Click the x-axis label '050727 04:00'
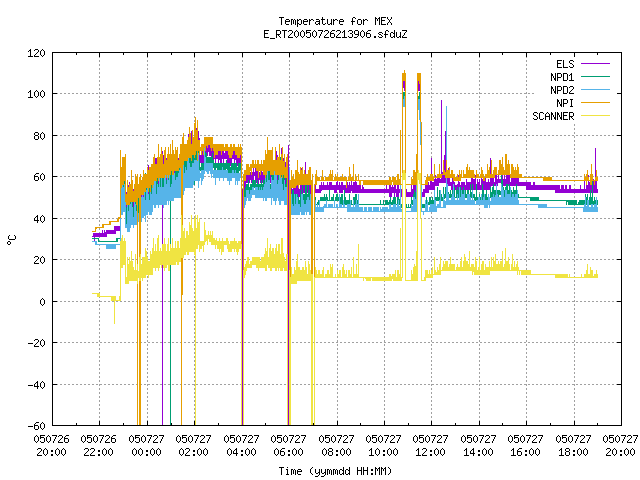Screen dimensions: 640x480 (x=242, y=446)
